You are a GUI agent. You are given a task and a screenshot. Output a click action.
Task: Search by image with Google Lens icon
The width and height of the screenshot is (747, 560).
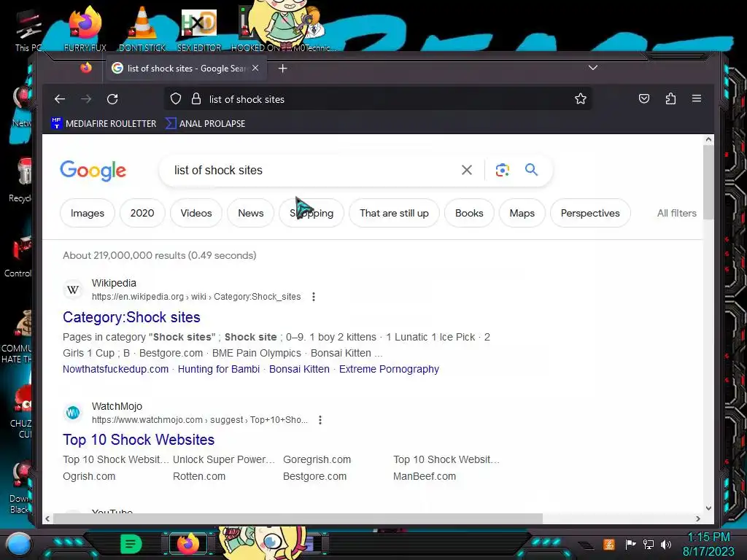click(x=502, y=170)
